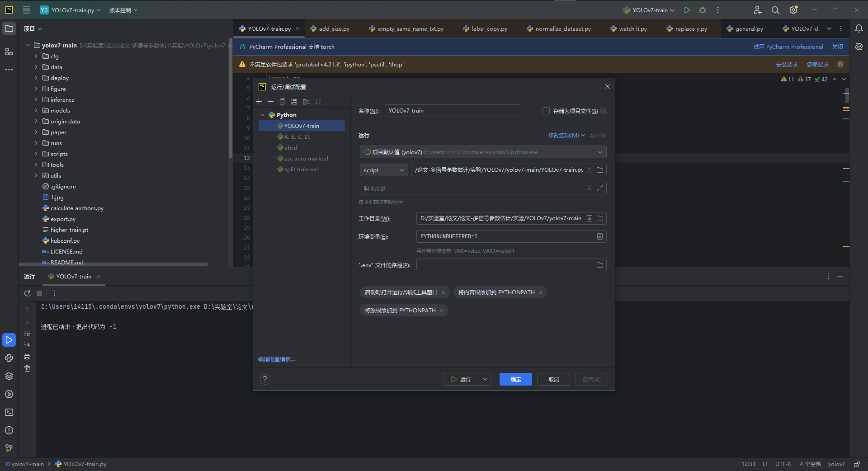Image resolution: width=868 pixels, height=471 pixels.
Task: Remove 'add source roots to PYTHONPATH' chip
Action: coord(442,311)
